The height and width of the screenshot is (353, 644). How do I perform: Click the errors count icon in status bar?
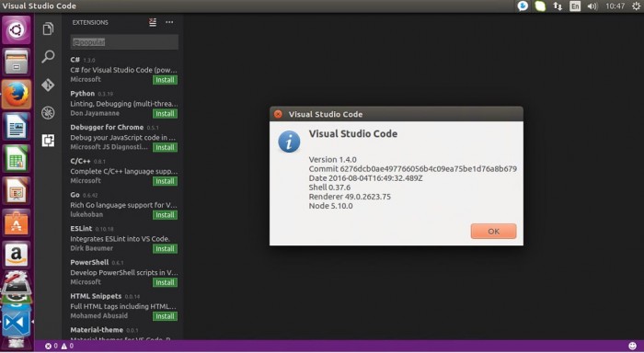coord(48,346)
